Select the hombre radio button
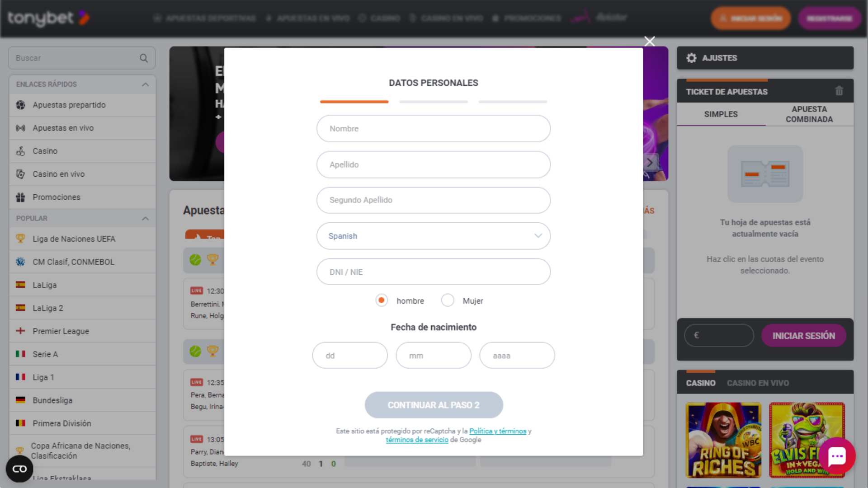The width and height of the screenshot is (868, 488). pyautogui.click(x=382, y=300)
